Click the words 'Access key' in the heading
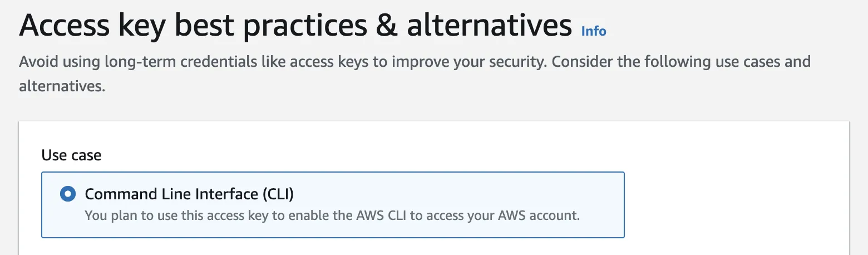The image size is (868, 255). pos(87,27)
